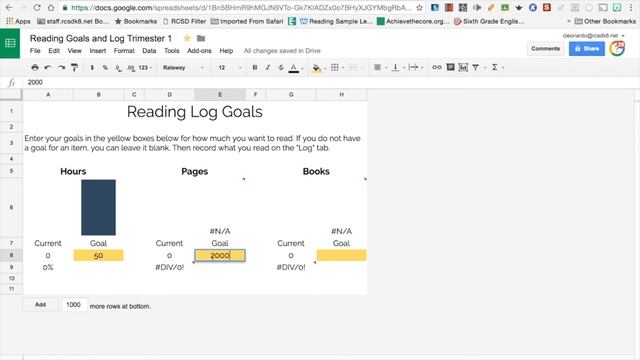Open the Format menu
The height and width of the screenshot is (360, 640).
pyautogui.click(x=124, y=51)
